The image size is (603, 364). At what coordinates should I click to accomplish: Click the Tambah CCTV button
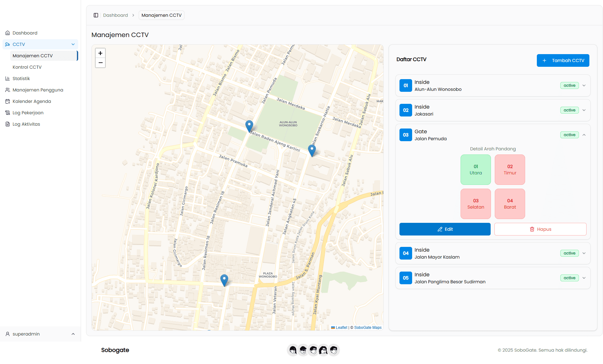(x=563, y=60)
